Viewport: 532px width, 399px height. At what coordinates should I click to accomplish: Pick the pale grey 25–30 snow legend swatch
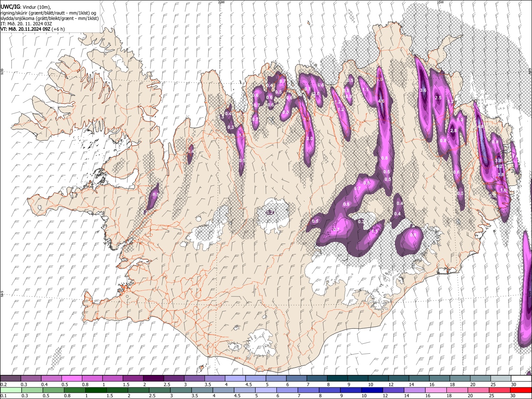tap(500, 378)
